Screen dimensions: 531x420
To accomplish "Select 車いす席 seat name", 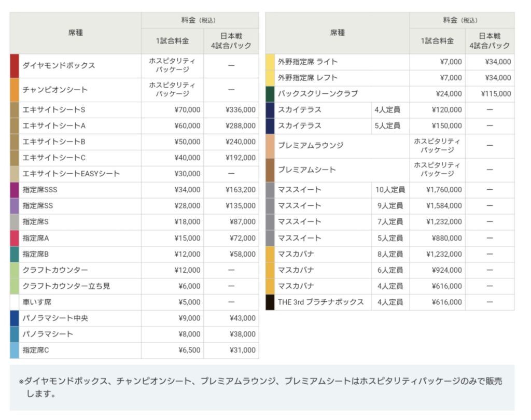I will tap(37, 302).
